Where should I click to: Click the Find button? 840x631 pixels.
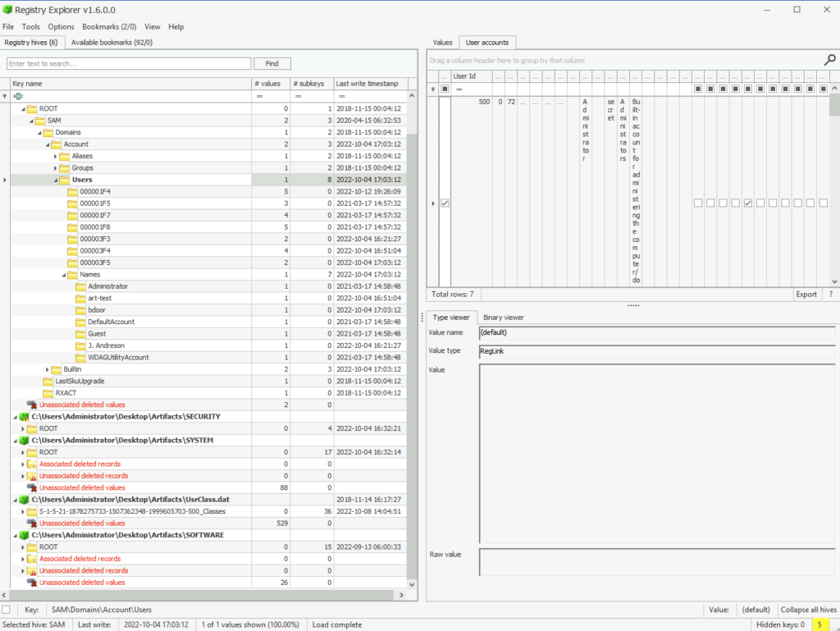pos(272,63)
